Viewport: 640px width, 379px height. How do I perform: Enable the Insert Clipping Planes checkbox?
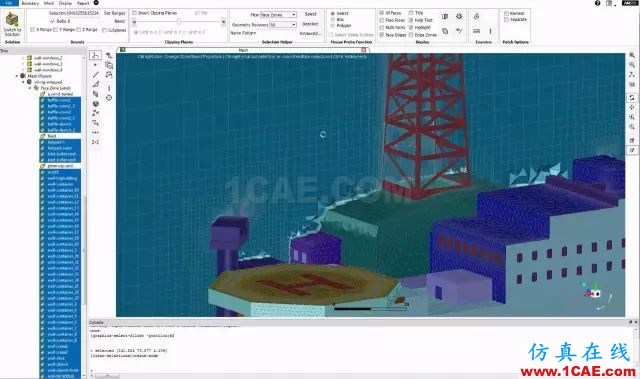click(134, 13)
